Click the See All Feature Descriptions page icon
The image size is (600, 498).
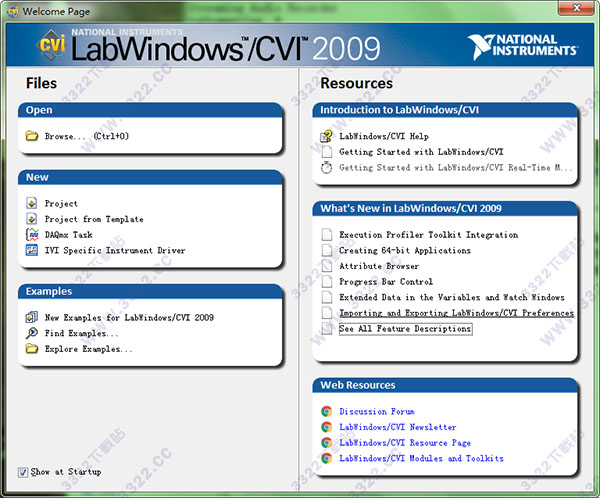pyautogui.click(x=327, y=328)
